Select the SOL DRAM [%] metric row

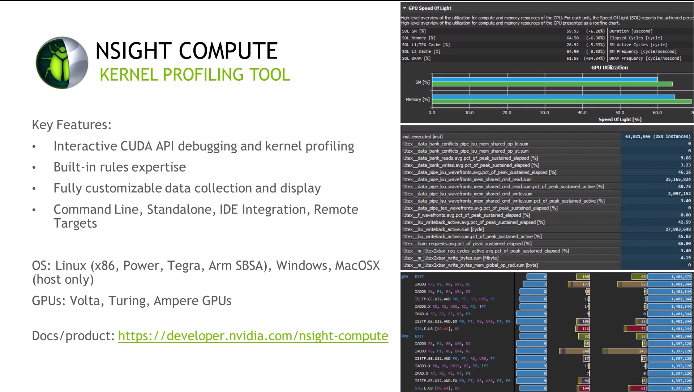(504, 58)
